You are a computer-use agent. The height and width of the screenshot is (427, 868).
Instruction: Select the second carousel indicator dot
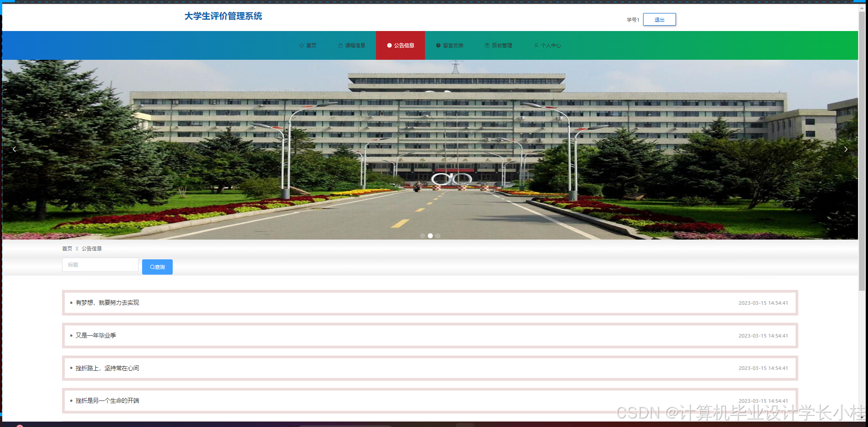pos(430,236)
